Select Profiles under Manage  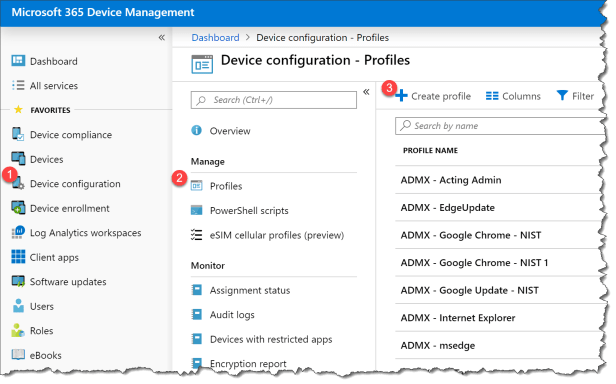[226, 186]
